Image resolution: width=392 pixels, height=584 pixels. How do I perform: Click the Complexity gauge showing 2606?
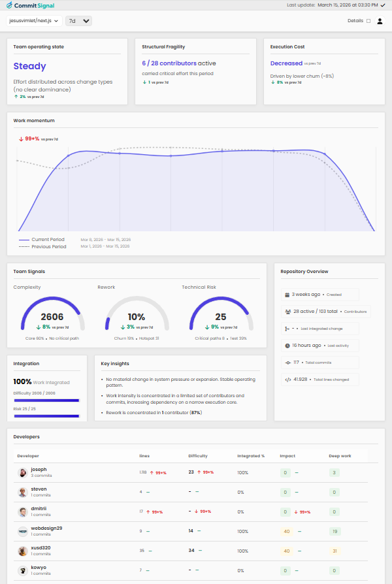[52, 314]
